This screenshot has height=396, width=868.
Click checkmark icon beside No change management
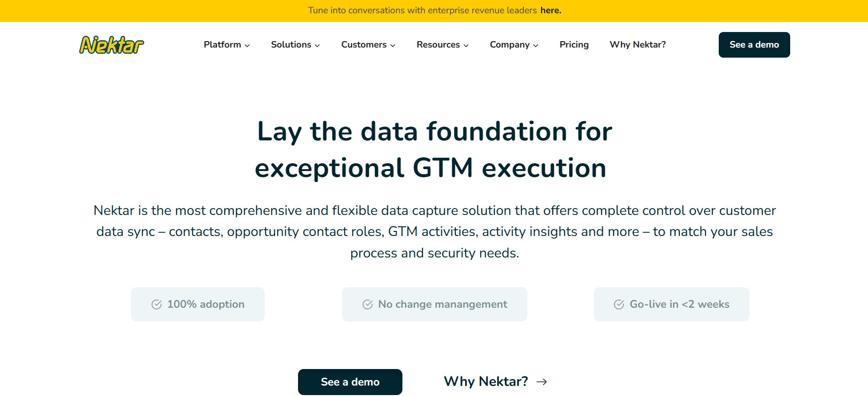point(368,305)
